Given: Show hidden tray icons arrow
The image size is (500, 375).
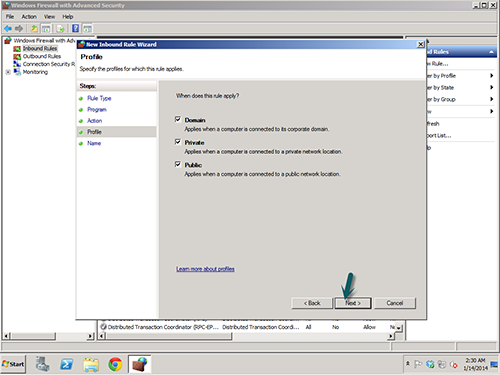Looking at the screenshot, I should [407, 363].
